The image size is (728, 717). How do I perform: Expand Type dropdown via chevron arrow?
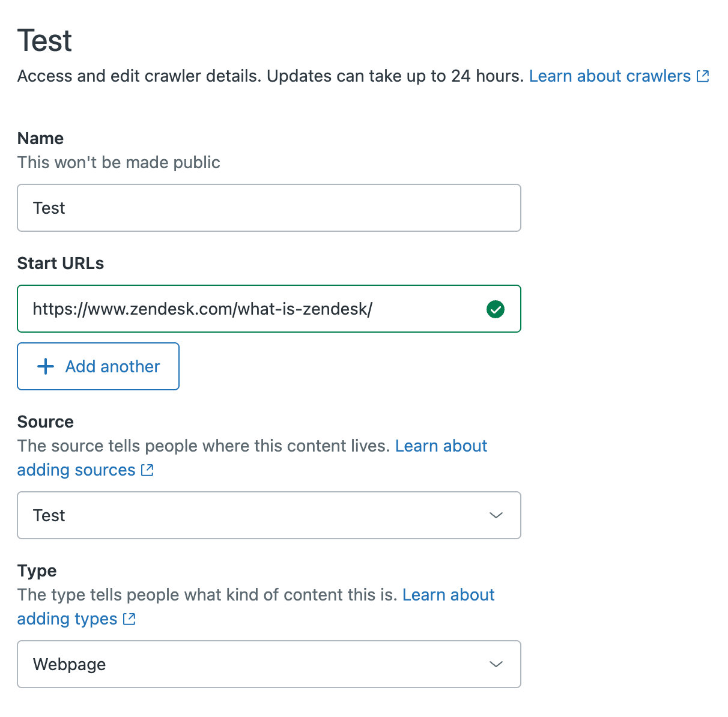click(x=496, y=664)
